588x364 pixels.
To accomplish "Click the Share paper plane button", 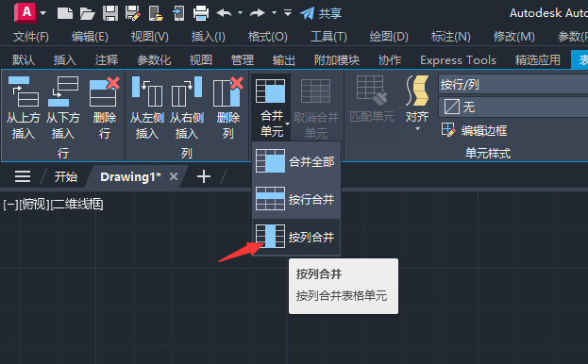I will [321, 13].
